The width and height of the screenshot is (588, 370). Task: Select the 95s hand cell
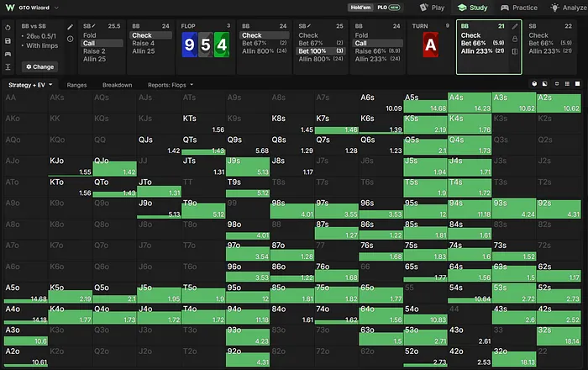425,209
